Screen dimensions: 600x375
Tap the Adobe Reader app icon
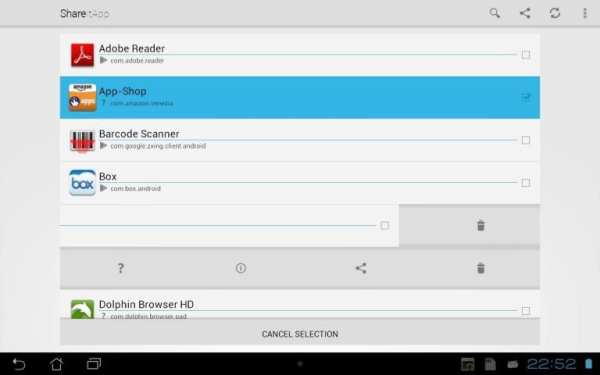pyautogui.click(x=82, y=55)
